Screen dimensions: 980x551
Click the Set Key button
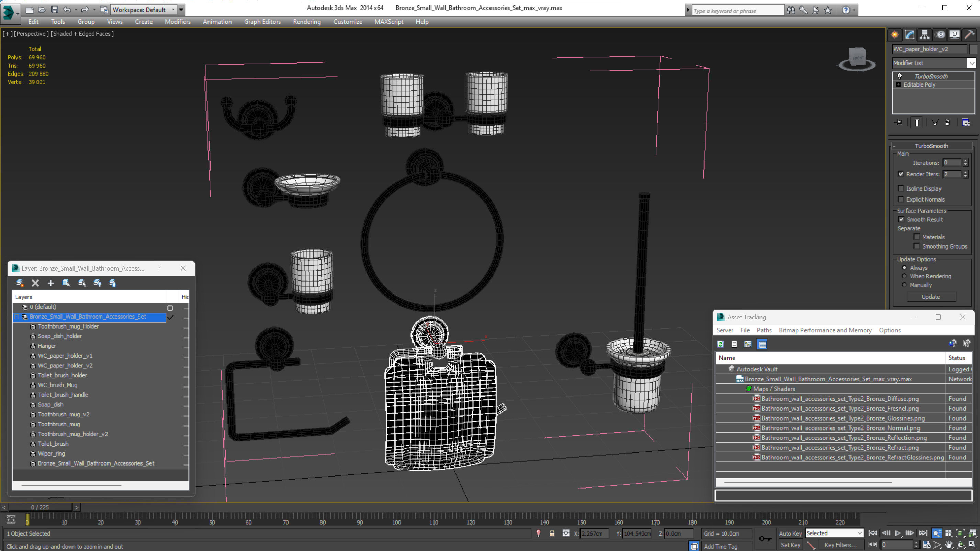click(x=790, y=545)
